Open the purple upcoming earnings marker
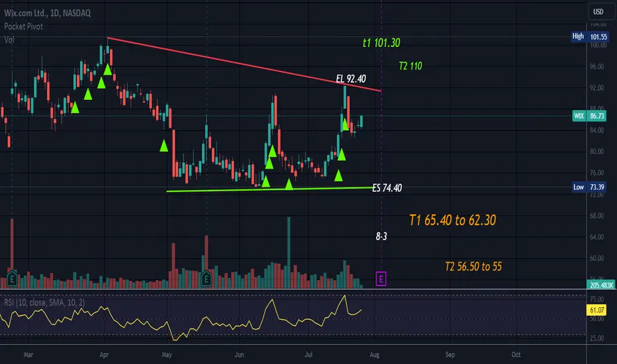The height and width of the screenshot is (364, 617). (381, 279)
